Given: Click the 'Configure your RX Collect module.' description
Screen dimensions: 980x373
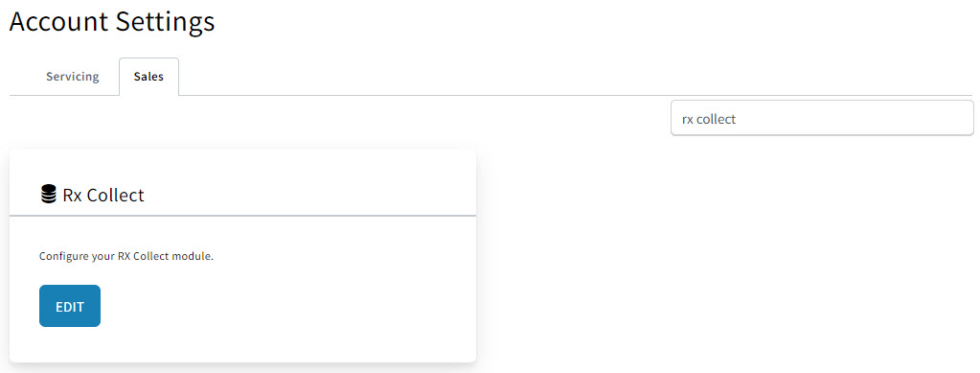Looking at the screenshot, I should [126, 257].
